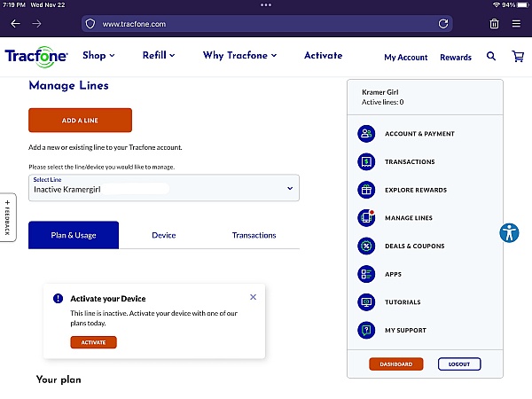This screenshot has width=532, height=399.
Task: Go back using browser back arrow
Action: coord(16,24)
